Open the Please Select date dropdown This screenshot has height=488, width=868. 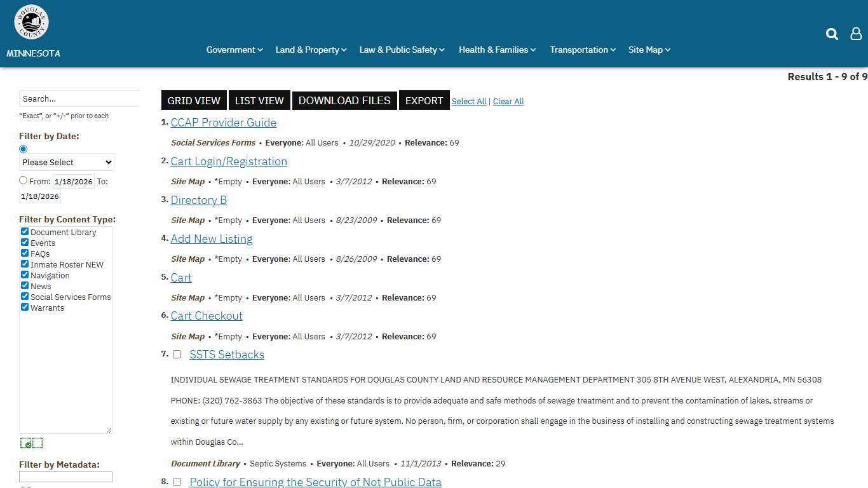coord(67,162)
